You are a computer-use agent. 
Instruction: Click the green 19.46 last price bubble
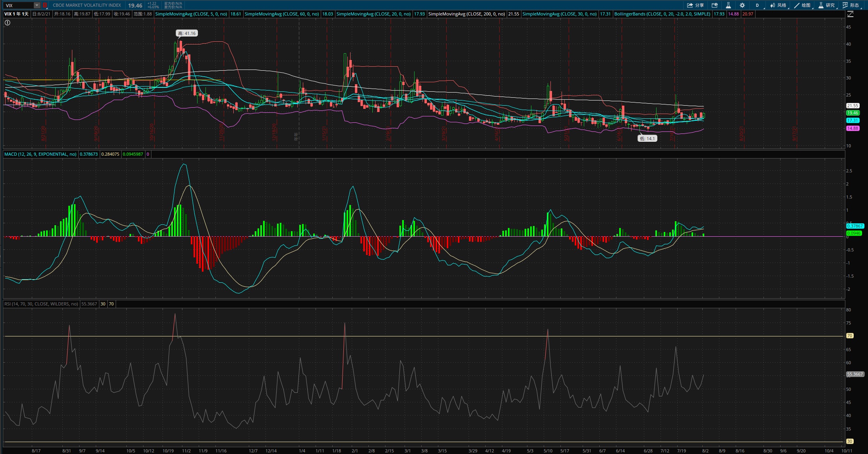point(852,113)
